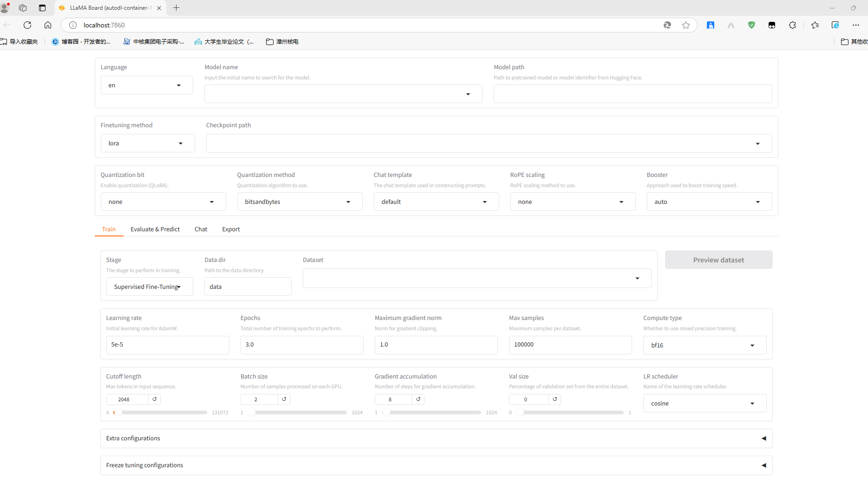Open the browser extensions menu
The image size is (868, 477).
(792, 25)
